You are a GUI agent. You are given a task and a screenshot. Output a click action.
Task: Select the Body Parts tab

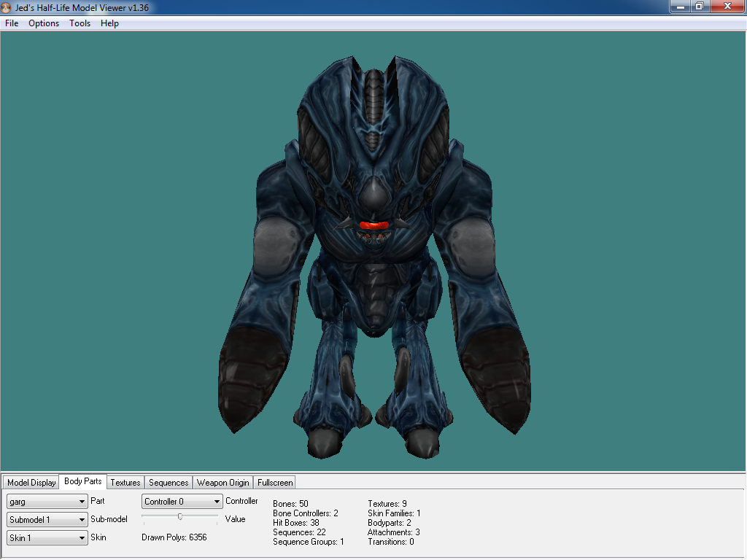coord(83,481)
